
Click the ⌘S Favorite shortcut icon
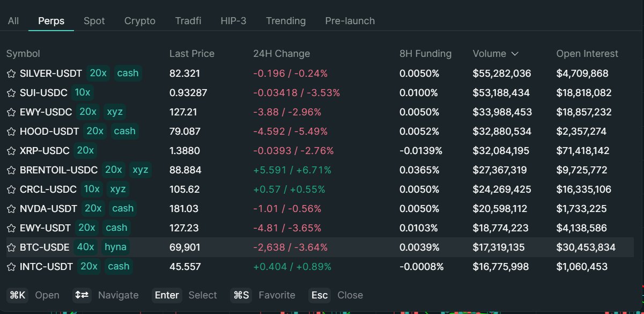(x=241, y=295)
